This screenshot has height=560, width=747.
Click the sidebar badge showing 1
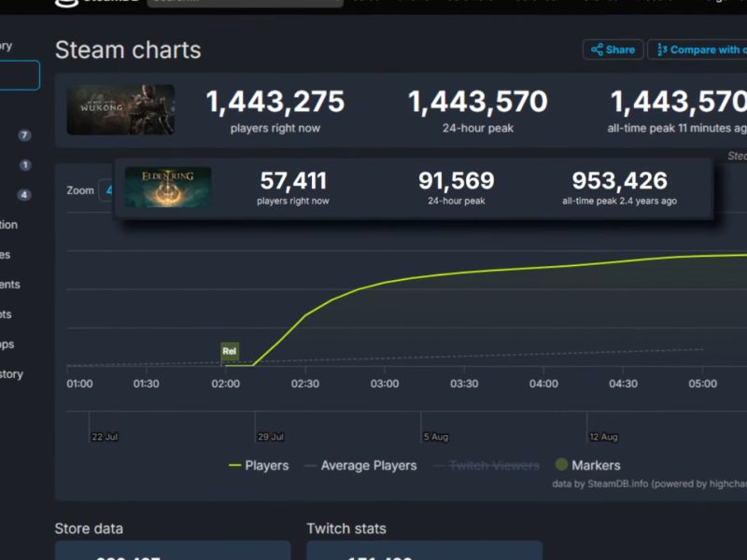(25, 165)
